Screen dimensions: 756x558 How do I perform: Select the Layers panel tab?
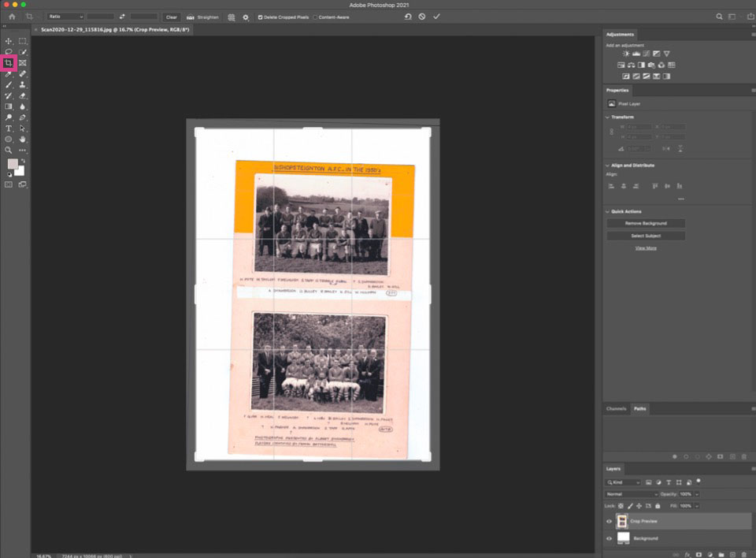[613, 469]
